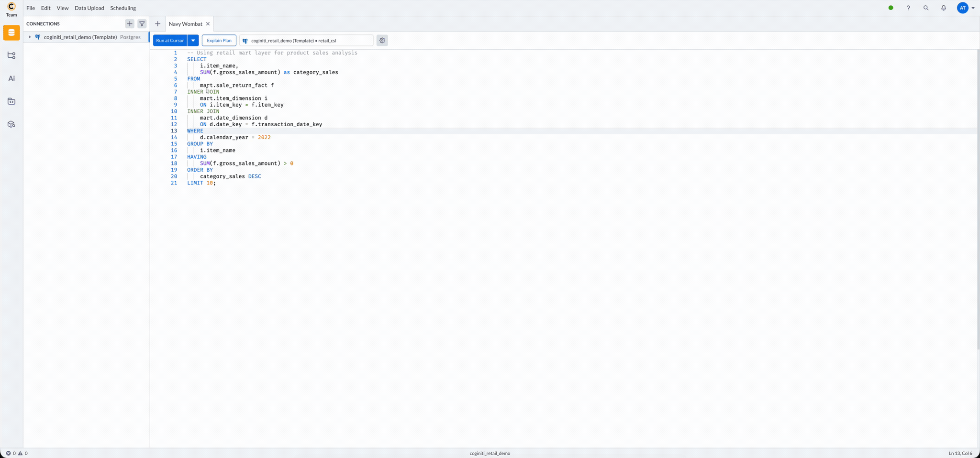Open the catalog package search icon
This screenshot has height=458, width=980.
(11, 124)
